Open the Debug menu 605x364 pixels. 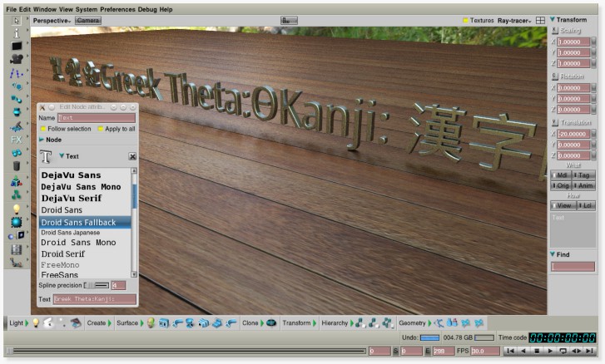(148, 8)
